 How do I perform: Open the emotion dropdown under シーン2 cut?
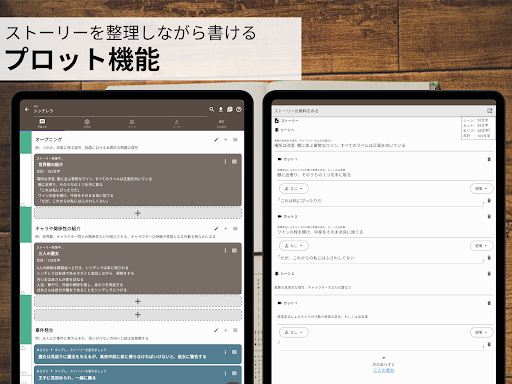point(481,332)
